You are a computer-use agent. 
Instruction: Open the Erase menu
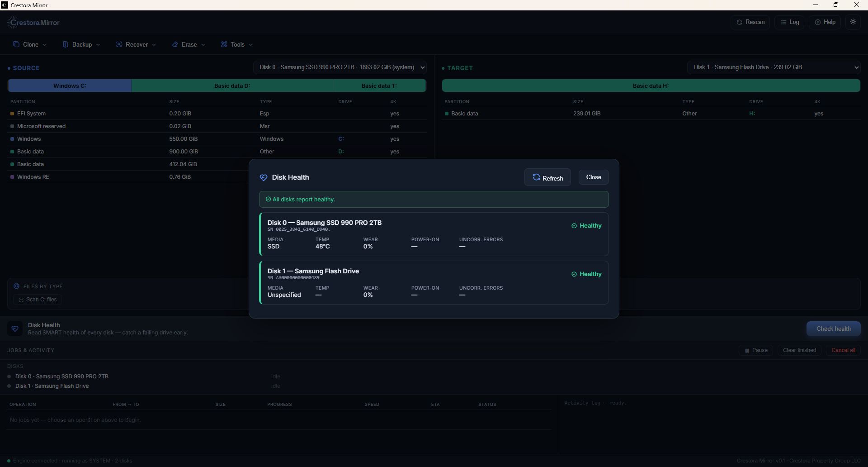coord(189,44)
